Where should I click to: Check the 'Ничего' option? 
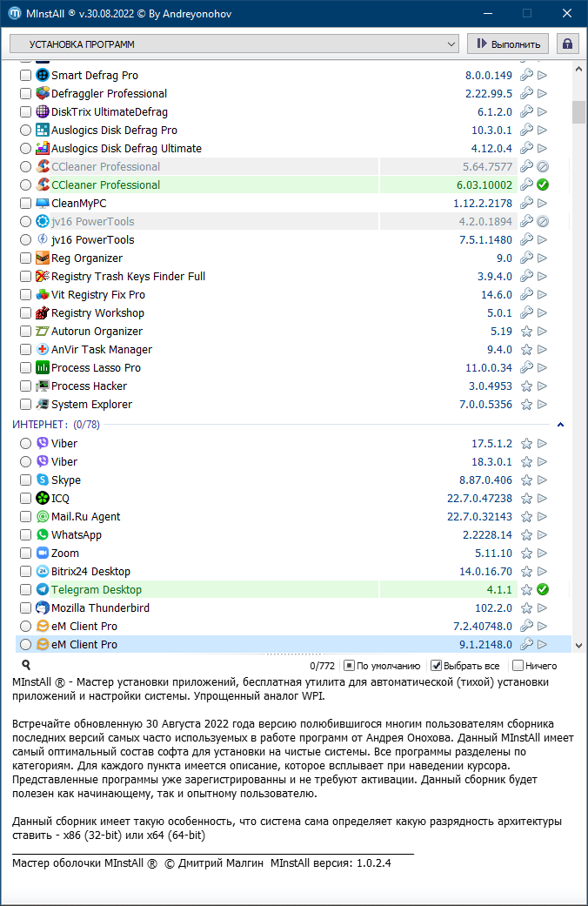pyautogui.click(x=518, y=666)
